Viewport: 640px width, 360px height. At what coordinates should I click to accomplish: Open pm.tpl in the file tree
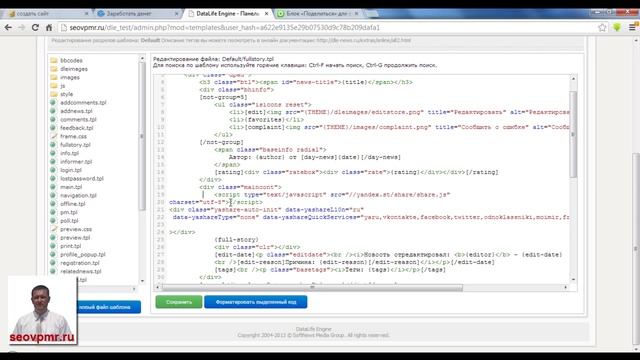[x=69, y=212]
